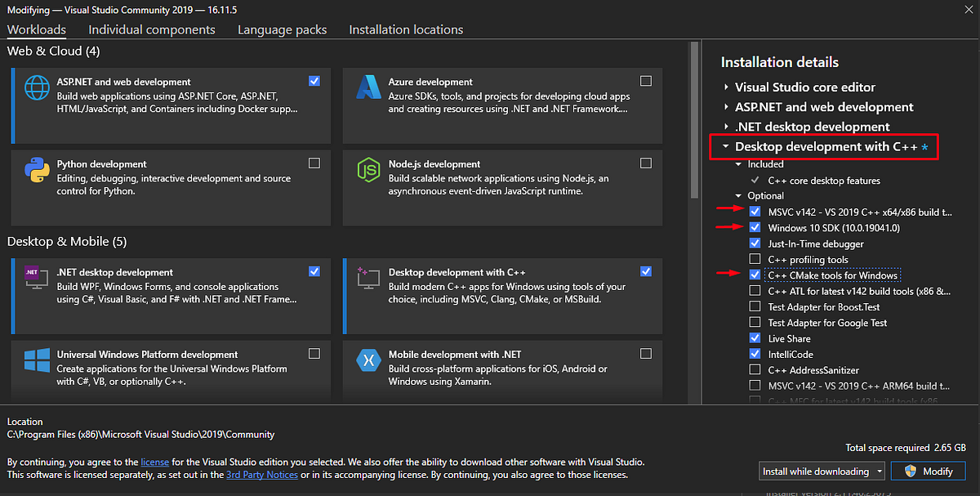This screenshot has height=496, width=980.
Task: Uncheck the IntelliCode component
Action: coord(755,354)
